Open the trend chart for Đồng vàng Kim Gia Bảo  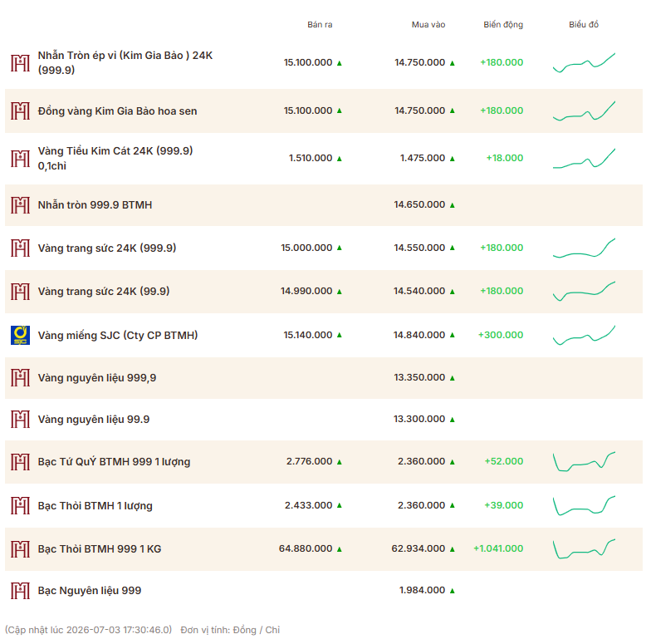[x=584, y=111]
